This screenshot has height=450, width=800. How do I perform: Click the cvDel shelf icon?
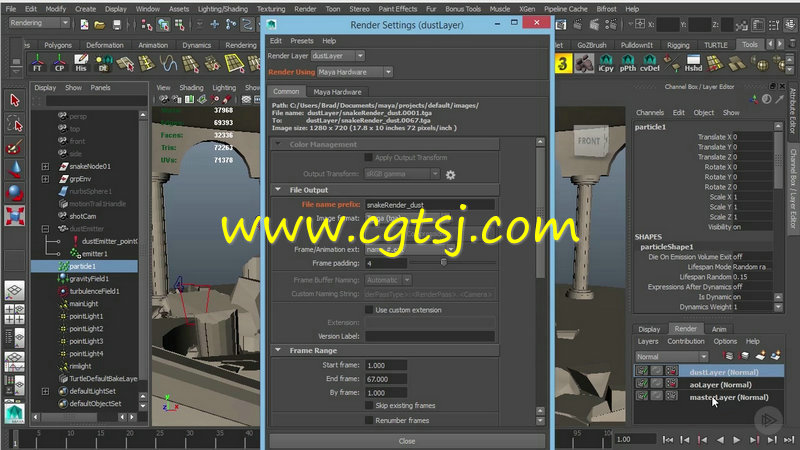click(x=649, y=63)
